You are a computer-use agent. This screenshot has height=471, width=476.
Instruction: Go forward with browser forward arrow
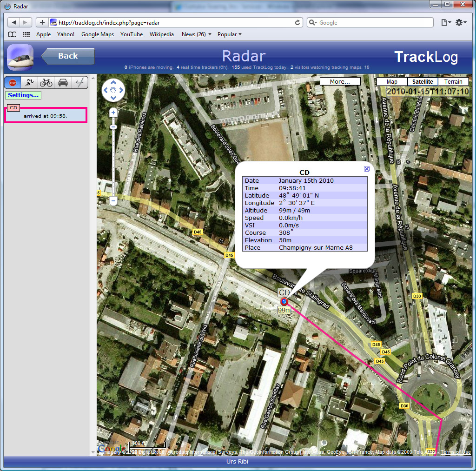click(26, 22)
